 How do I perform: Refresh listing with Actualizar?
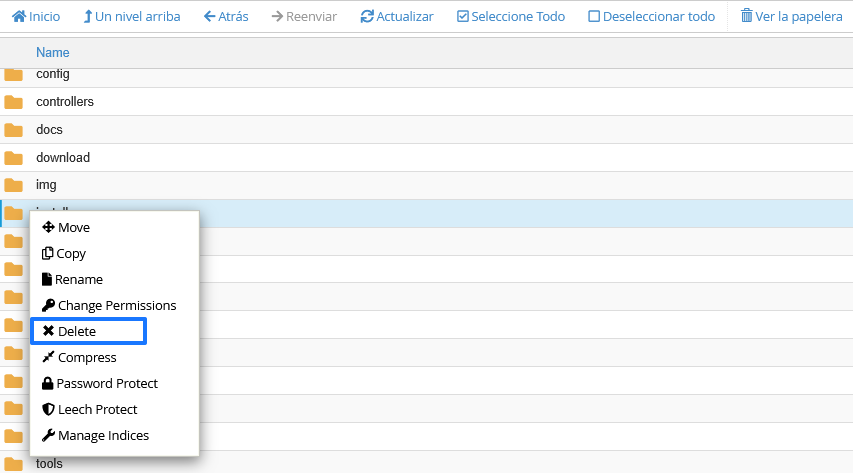[x=397, y=16]
